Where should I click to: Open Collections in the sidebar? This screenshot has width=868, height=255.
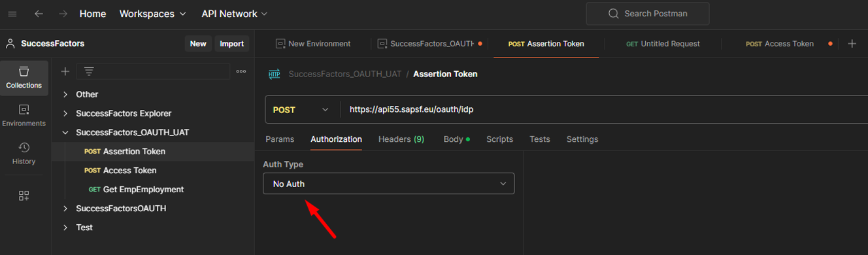click(x=24, y=78)
